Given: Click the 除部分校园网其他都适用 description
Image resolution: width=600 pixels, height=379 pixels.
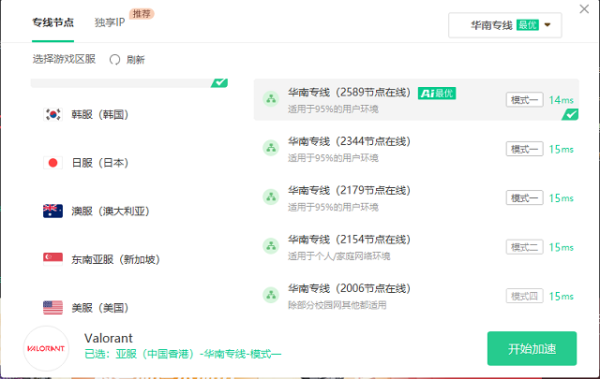Looking at the screenshot, I should (337, 305).
